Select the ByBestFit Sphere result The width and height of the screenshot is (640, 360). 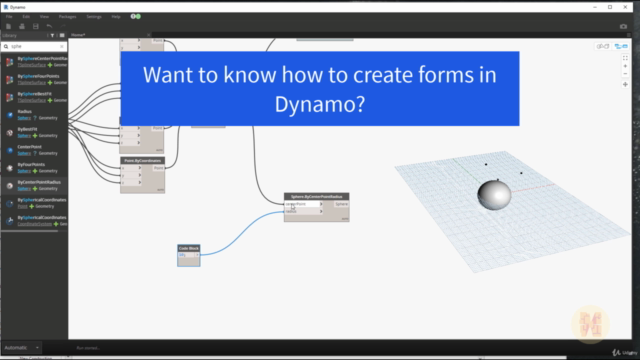[x=34, y=132]
